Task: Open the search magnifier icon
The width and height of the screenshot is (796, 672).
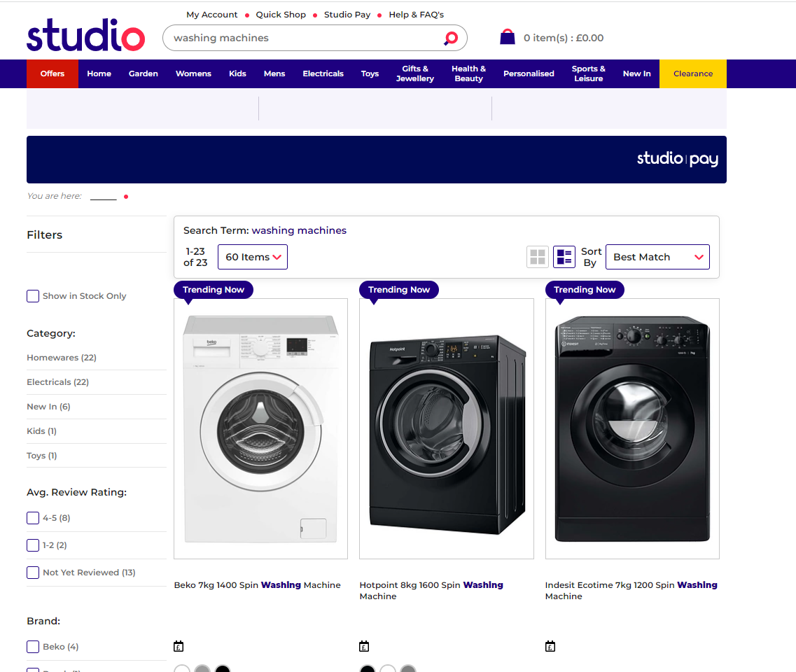Action: coord(450,38)
